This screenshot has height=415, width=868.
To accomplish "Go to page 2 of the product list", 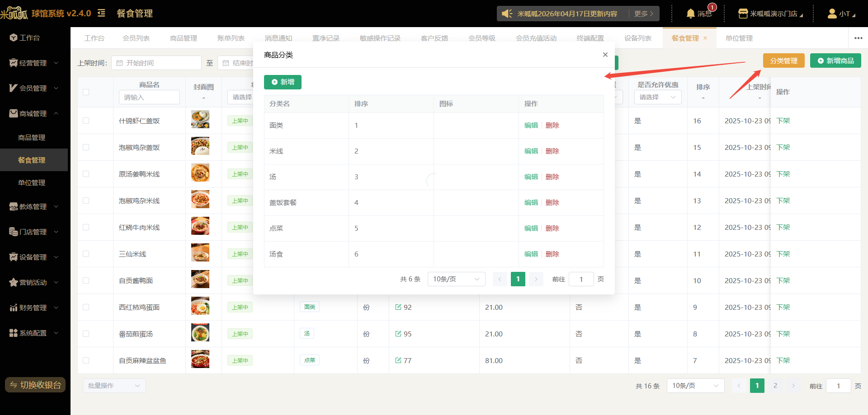I will [x=775, y=386].
